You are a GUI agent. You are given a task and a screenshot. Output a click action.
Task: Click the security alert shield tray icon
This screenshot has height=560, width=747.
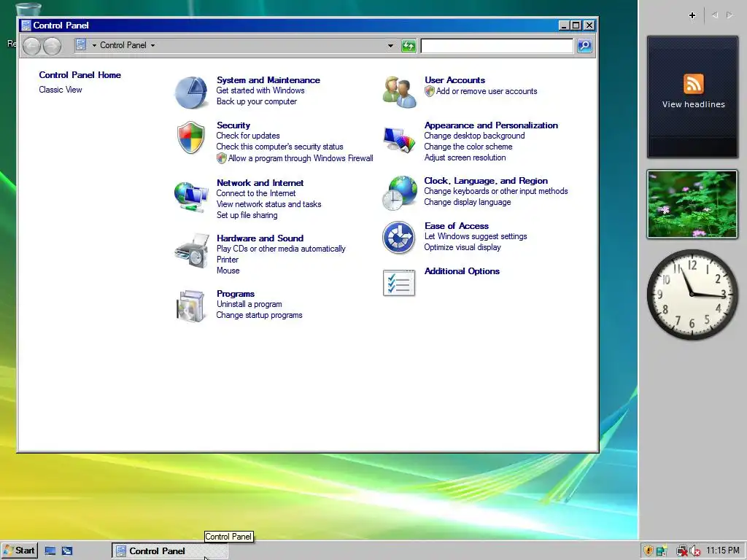coord(649,551)
